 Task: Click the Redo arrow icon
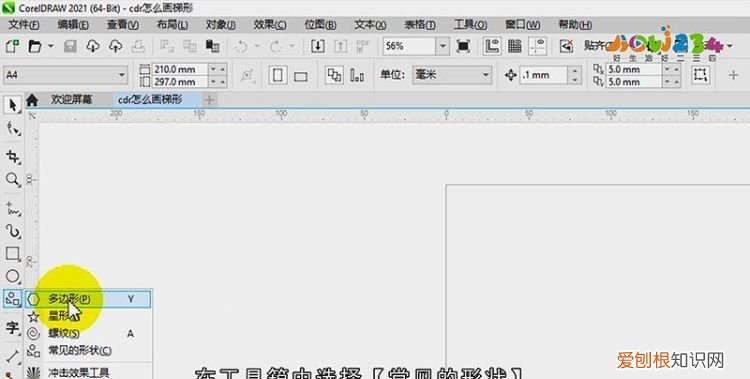pos(276,46)
